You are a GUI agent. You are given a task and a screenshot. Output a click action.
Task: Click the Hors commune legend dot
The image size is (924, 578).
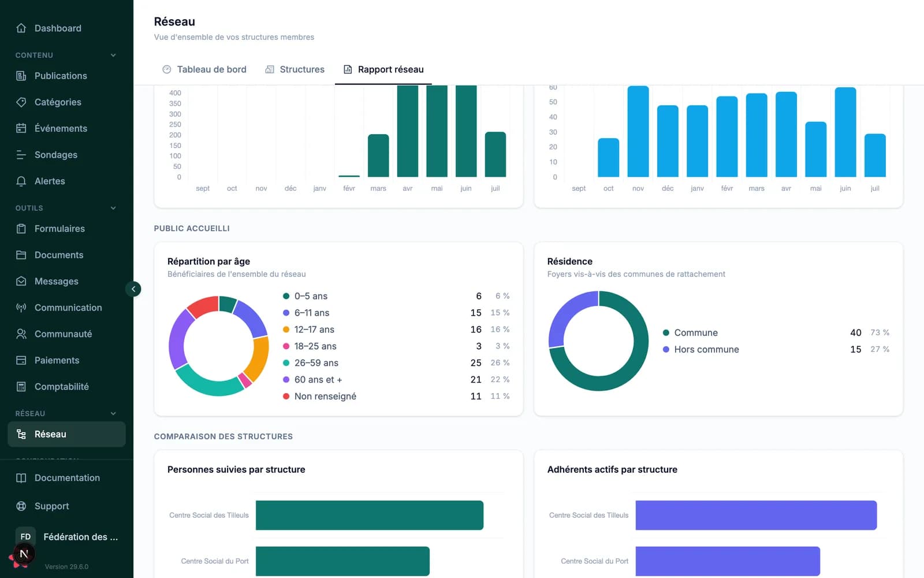(x=666, y=350)
